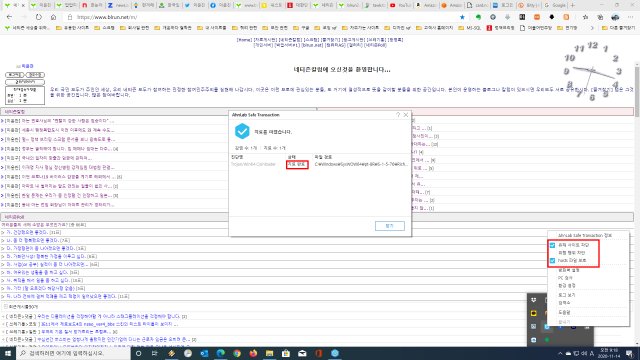The width and height of the screenshot is (640, 360).
Task: Open the notification center icon
Action: [x=630, y=353]
